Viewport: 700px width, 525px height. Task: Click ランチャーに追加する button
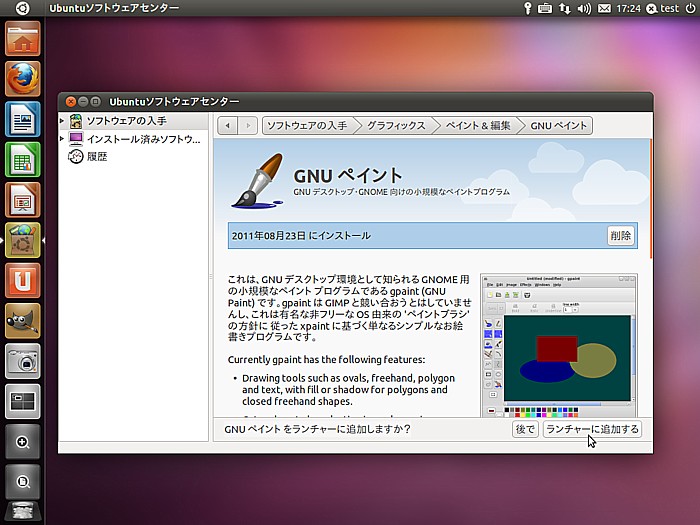(592, 429)
